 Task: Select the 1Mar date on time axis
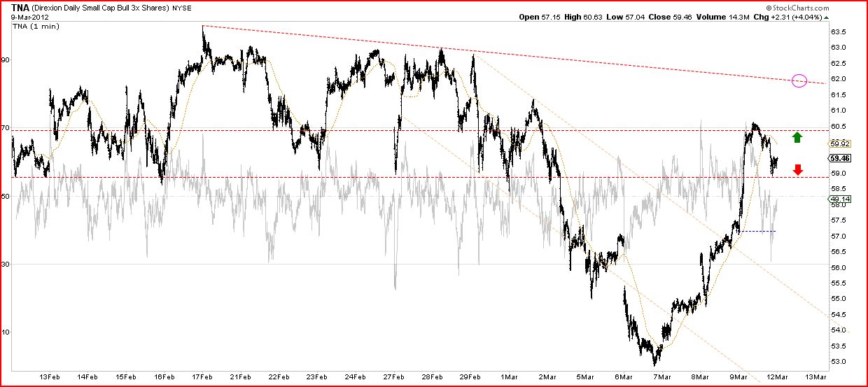[x=507, y=376]
